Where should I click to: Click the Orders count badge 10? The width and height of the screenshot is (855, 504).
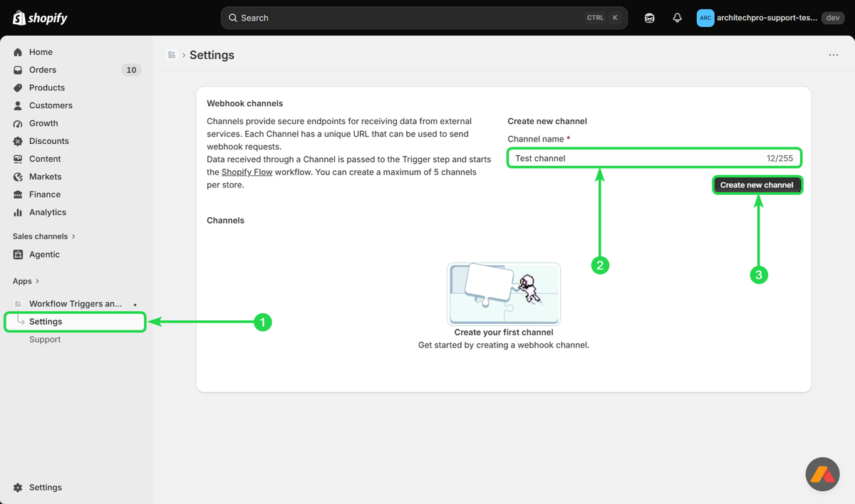131,70
